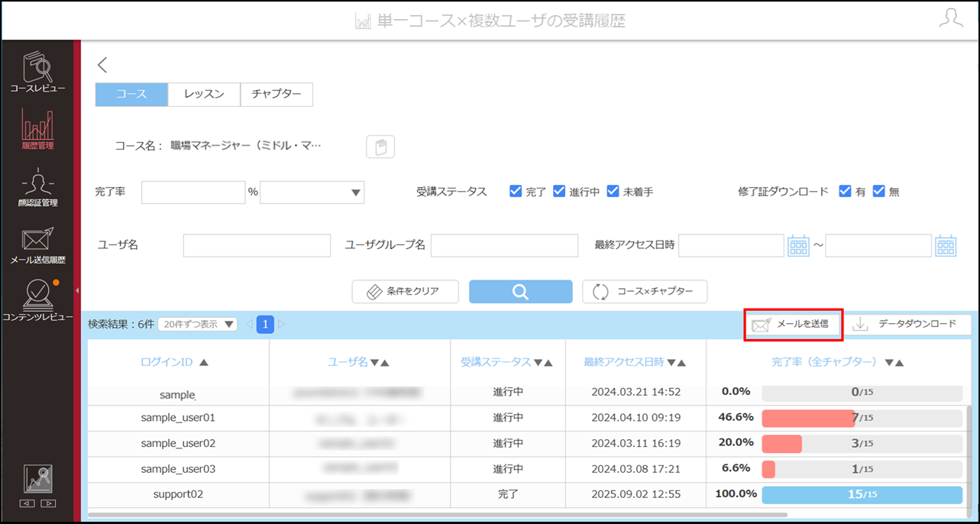This screenshot has height=524, width=980.
Task: Open the 履歴管理 sidebar icon
Action: (37, 129)
